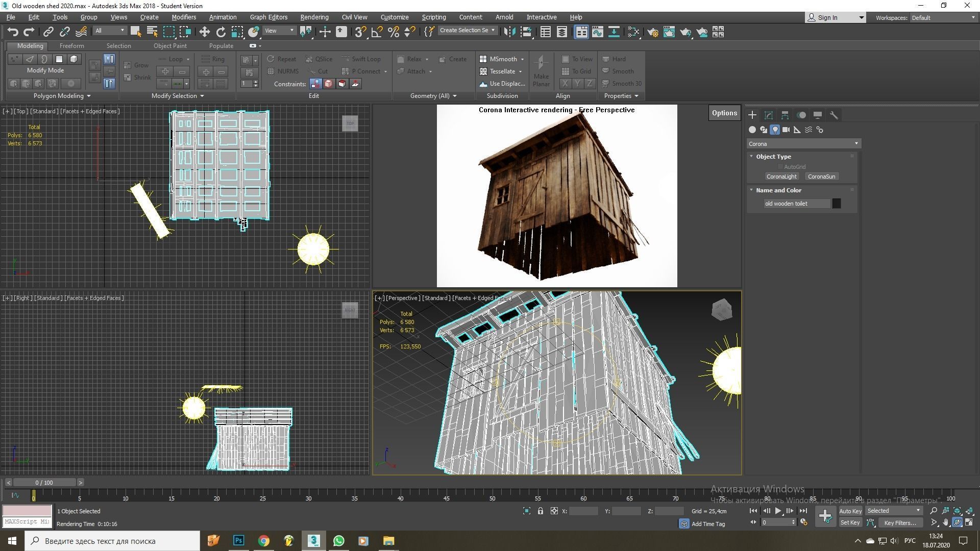
Task: Toggle the Angle Snap icon
Action: coord(377,32)
